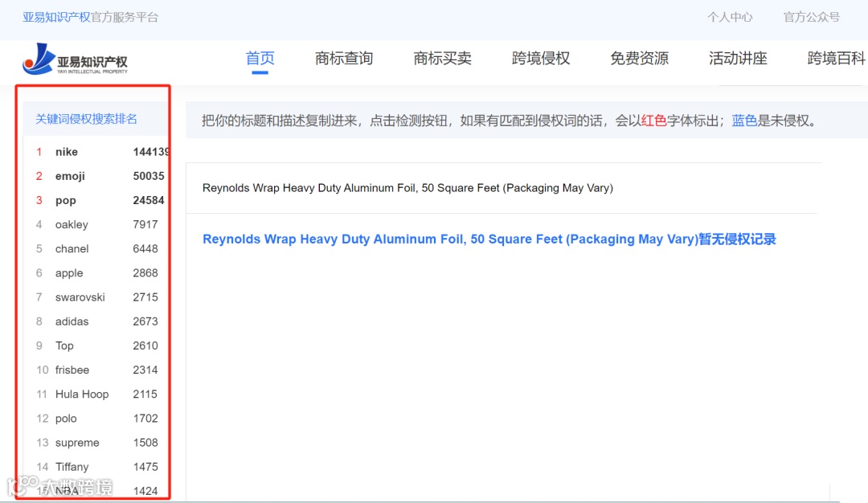The height and width of the screenshot is (503, 868).
Task: Click the 亚易知识产权 logo
Action: click(76, 59)
